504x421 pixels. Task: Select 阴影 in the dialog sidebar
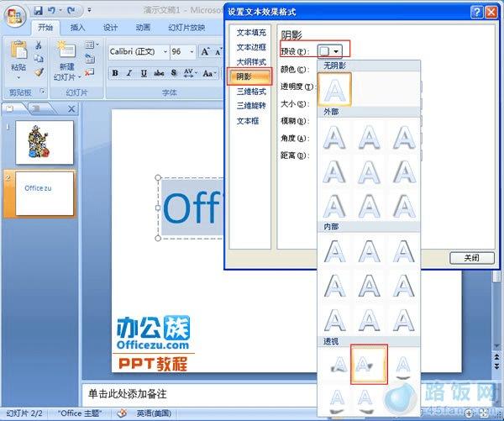(x=249, y=76)
